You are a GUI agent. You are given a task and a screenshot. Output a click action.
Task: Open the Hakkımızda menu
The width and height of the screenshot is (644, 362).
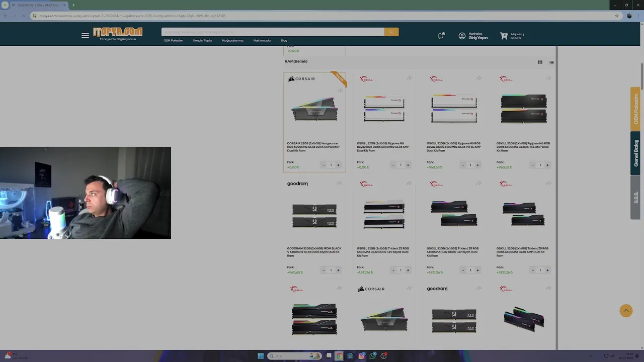click(x=262, y=40)
